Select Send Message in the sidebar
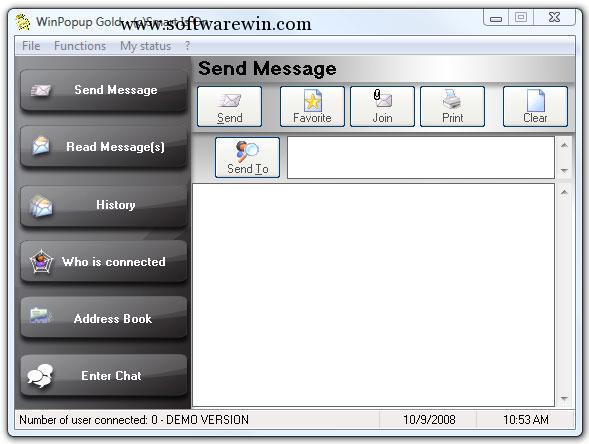Screen dimensions: 589x444 tap(104, 90)
